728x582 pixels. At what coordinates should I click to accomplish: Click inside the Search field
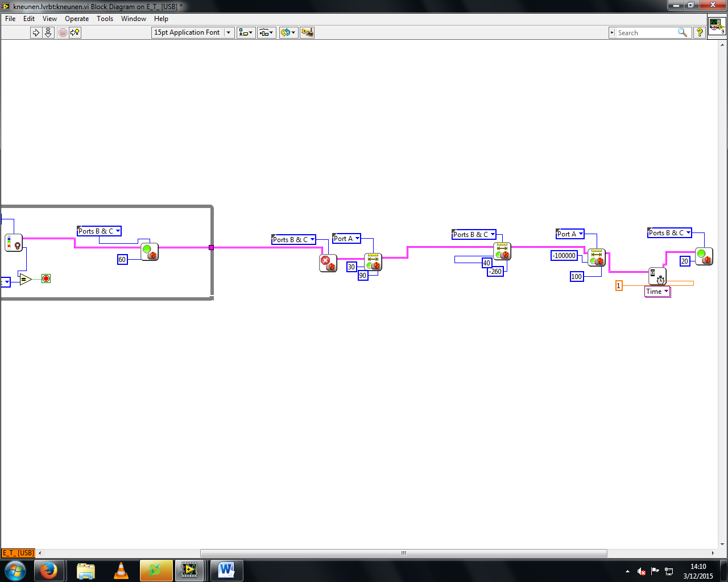[646, 33]
